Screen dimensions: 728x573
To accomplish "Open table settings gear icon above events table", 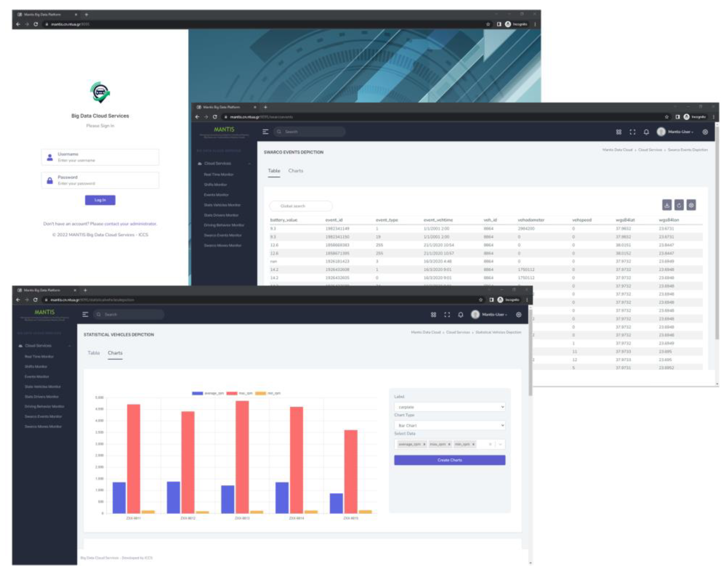I will coord(691,205).
